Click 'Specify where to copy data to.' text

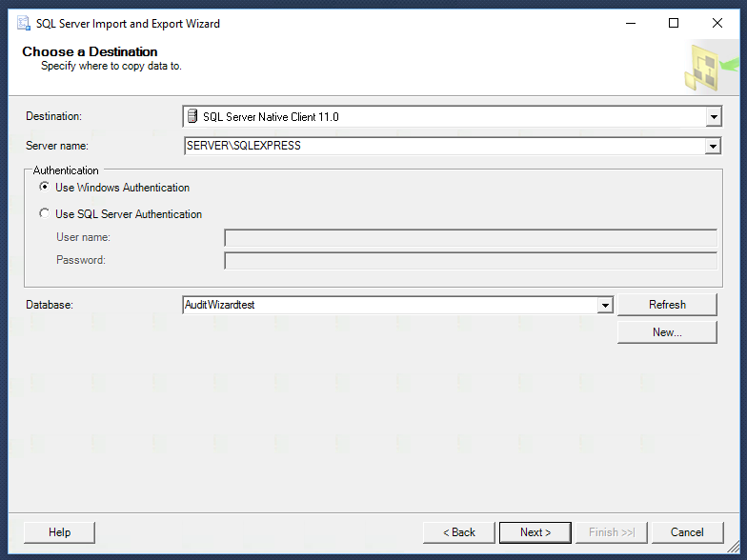point(111,66)
